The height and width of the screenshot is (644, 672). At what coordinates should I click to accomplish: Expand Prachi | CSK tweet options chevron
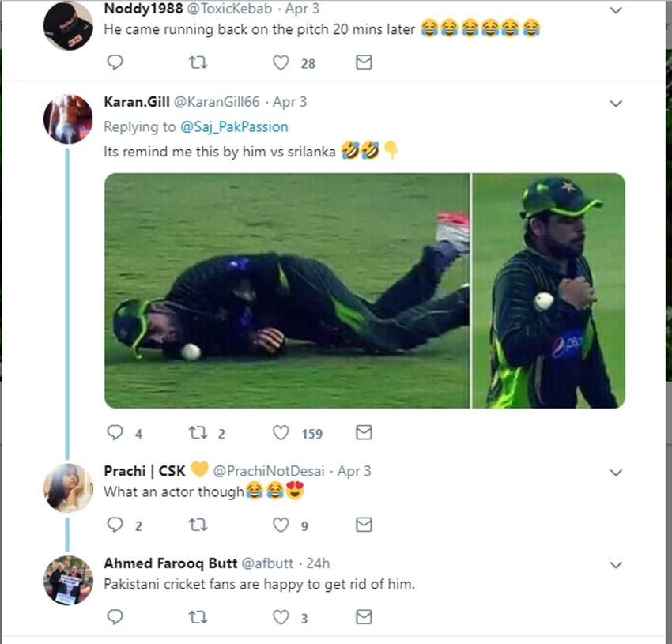[x=616, y=473]
